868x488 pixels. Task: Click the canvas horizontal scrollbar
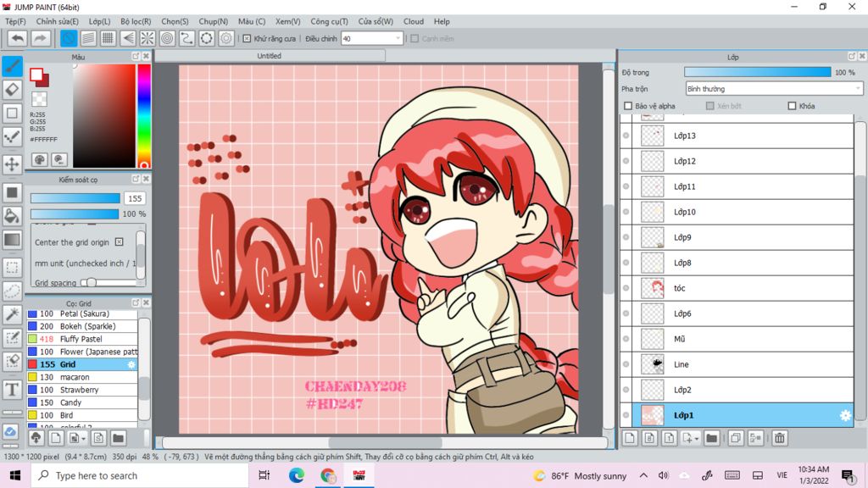click(x=385, y=442)
